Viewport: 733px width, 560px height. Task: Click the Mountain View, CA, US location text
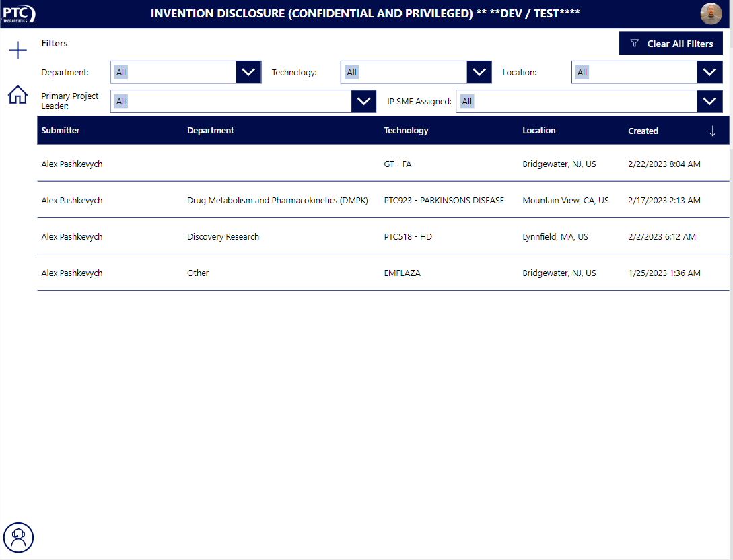(x=565, y=200)
